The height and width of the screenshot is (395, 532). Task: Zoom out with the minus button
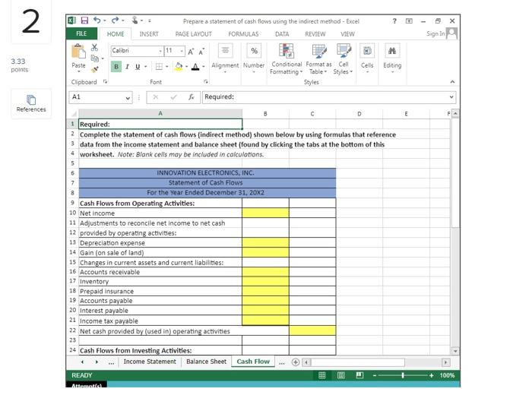(375, 376)
